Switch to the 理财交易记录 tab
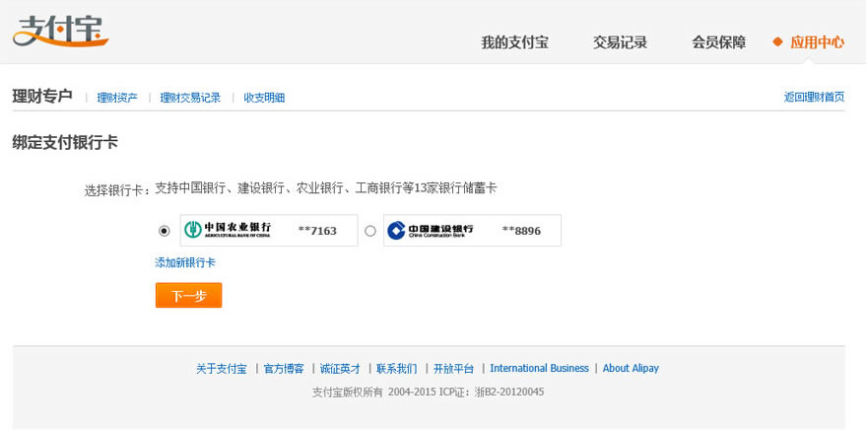 click(x=190, y=98)
